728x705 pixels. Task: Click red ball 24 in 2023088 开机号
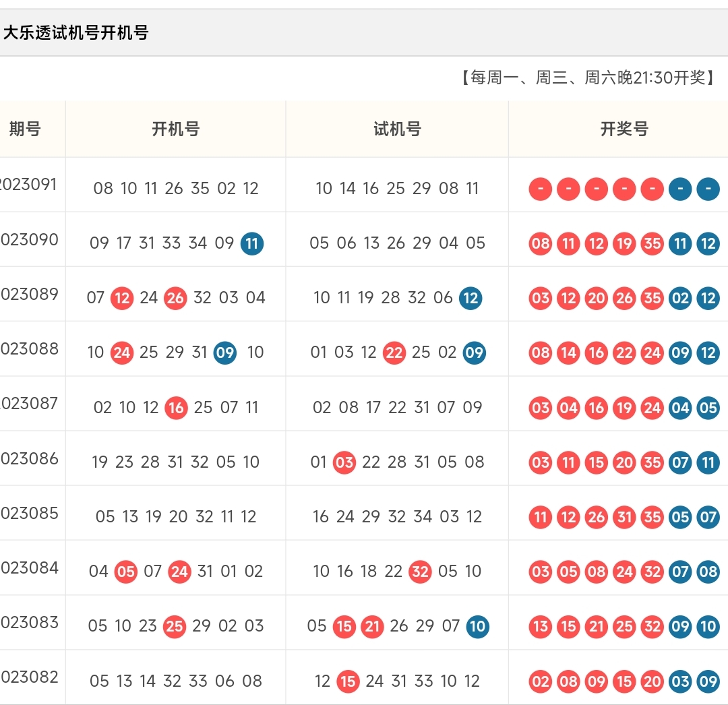coord(122,352)
